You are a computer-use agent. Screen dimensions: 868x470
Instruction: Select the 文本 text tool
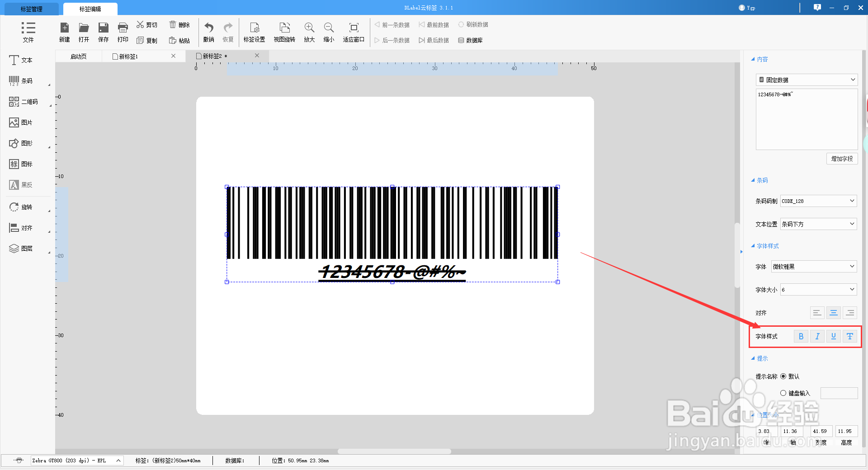tap(21, 60)
